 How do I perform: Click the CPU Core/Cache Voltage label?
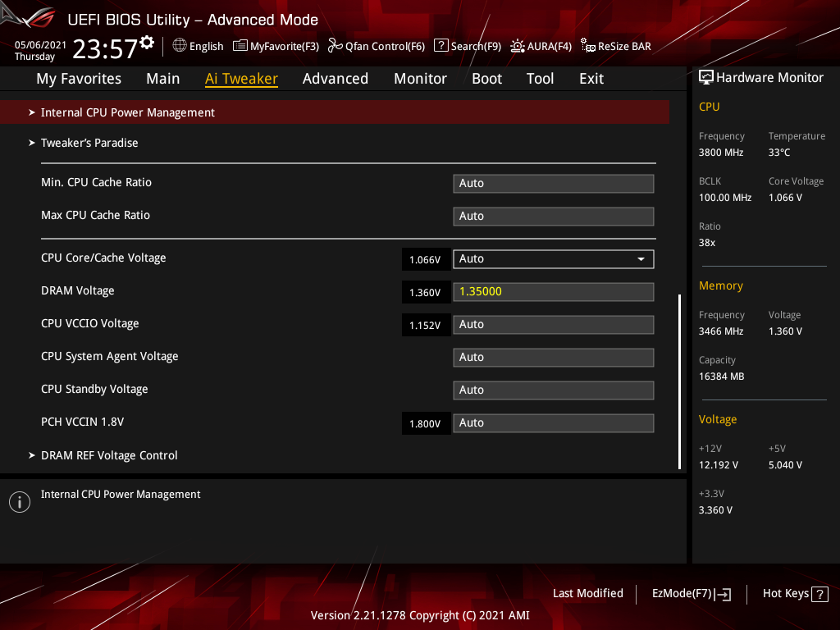[x=103, y=258]
